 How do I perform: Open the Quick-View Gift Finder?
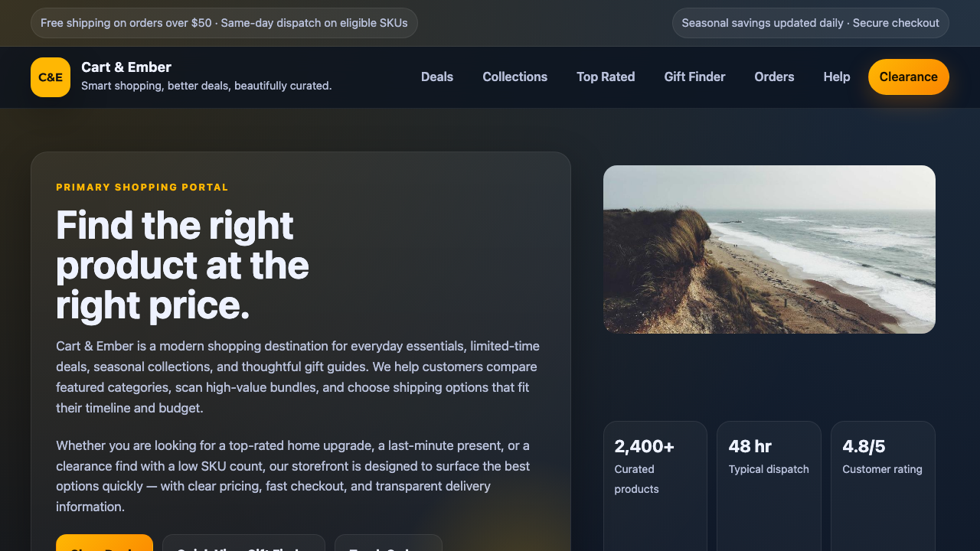pos(243,546)
